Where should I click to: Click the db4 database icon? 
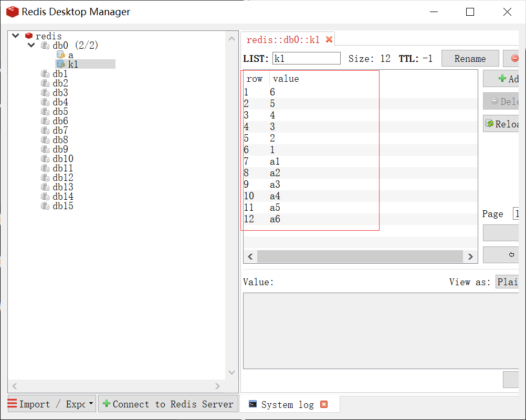click(x=45, y=102)
